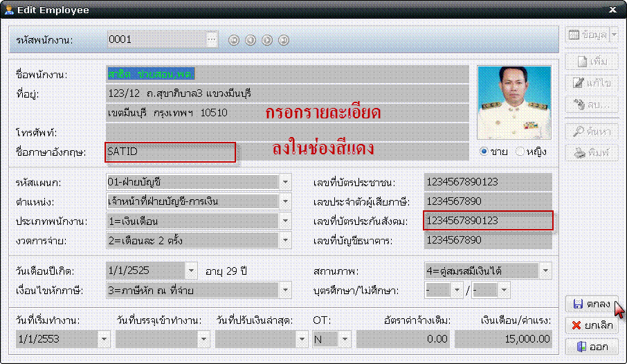
Task: Go to the first employee record
Action: pyautogui.click(x=234, y=40)
